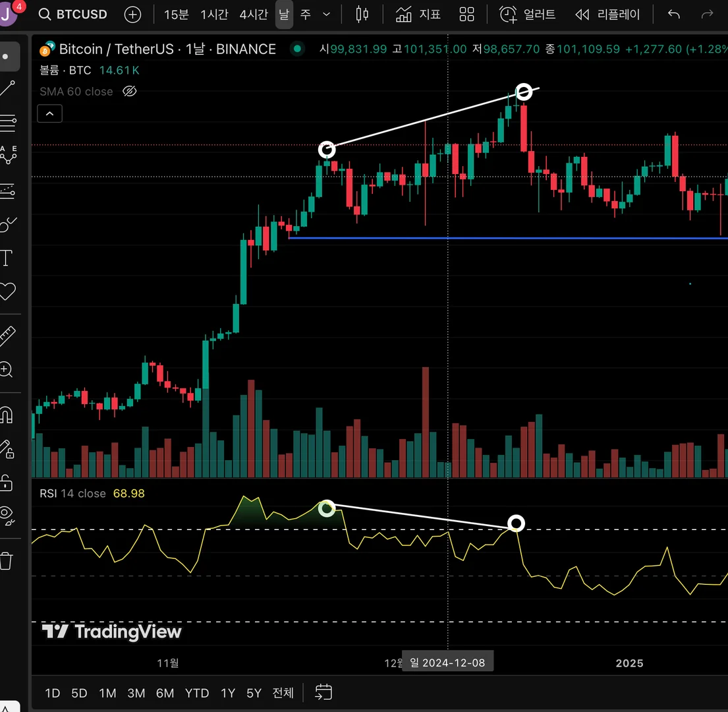Undo last action arrow
The image size is (728, 712).
pyautogui.click(x=674, y=15)
